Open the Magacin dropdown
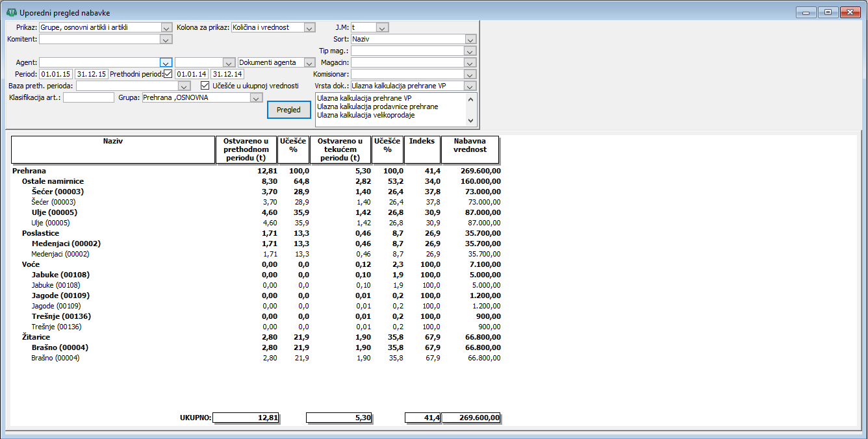The image size is (868, 439). 470,62
